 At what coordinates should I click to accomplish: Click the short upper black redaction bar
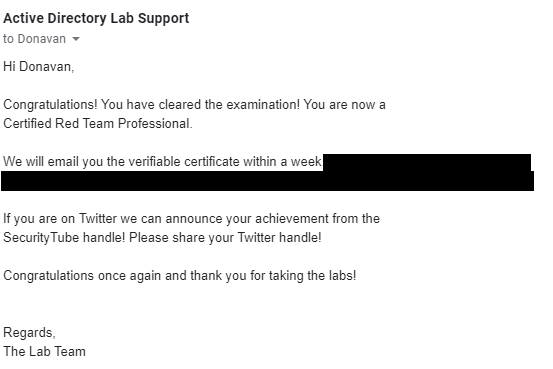[427, 162]
